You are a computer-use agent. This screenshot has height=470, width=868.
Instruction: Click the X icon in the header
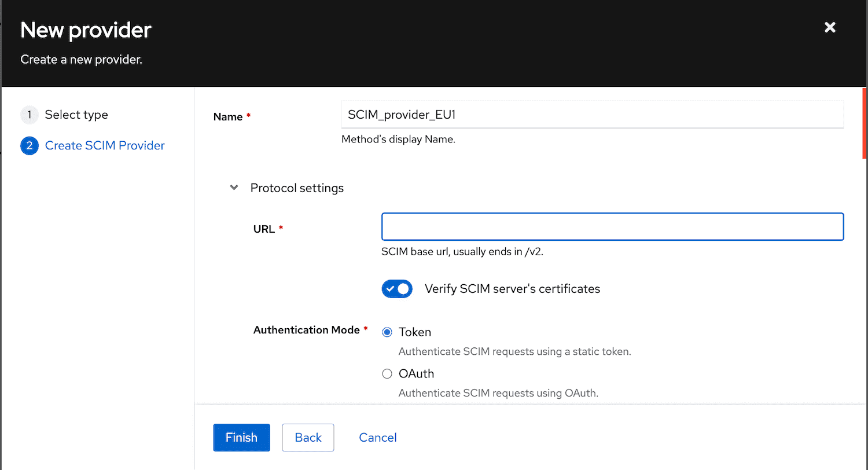830,27
